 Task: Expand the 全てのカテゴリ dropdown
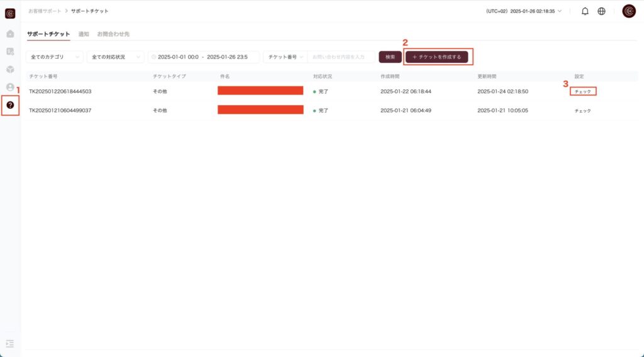(55, 57)
